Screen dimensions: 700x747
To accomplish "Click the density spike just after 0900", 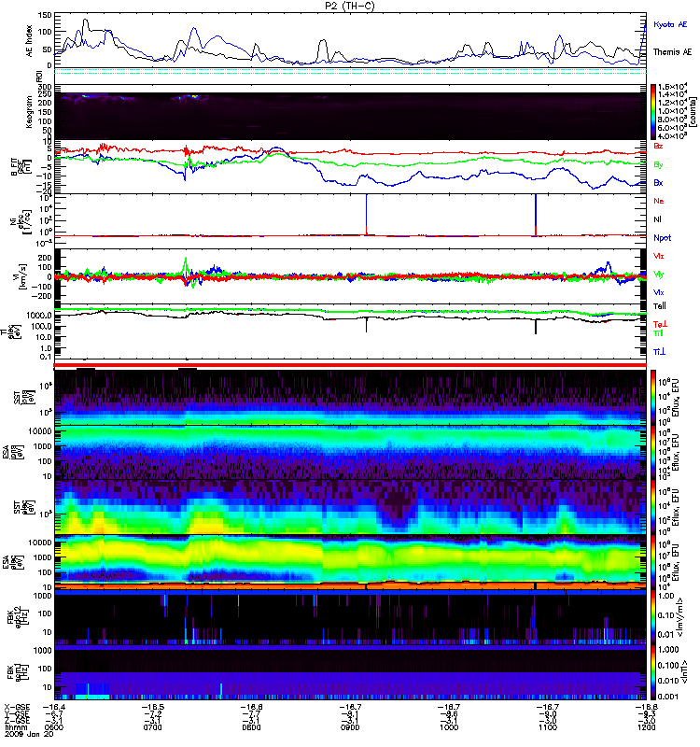I will (366, 215).
